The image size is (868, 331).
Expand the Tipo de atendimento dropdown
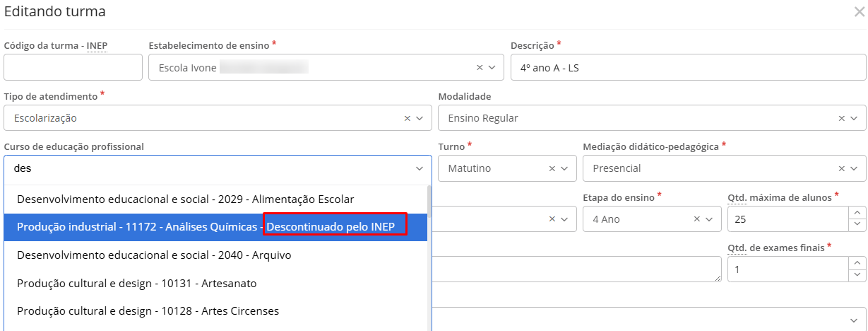(x=420, y=118)
